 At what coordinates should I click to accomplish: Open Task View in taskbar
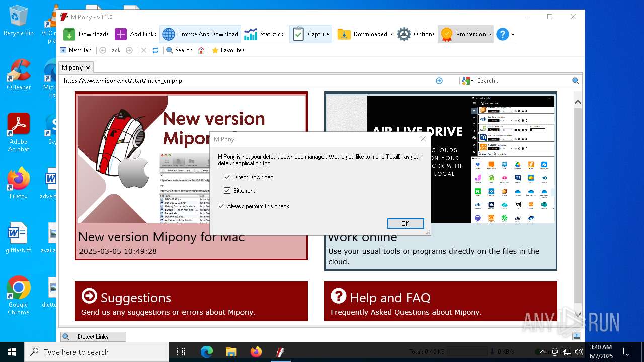181,352
